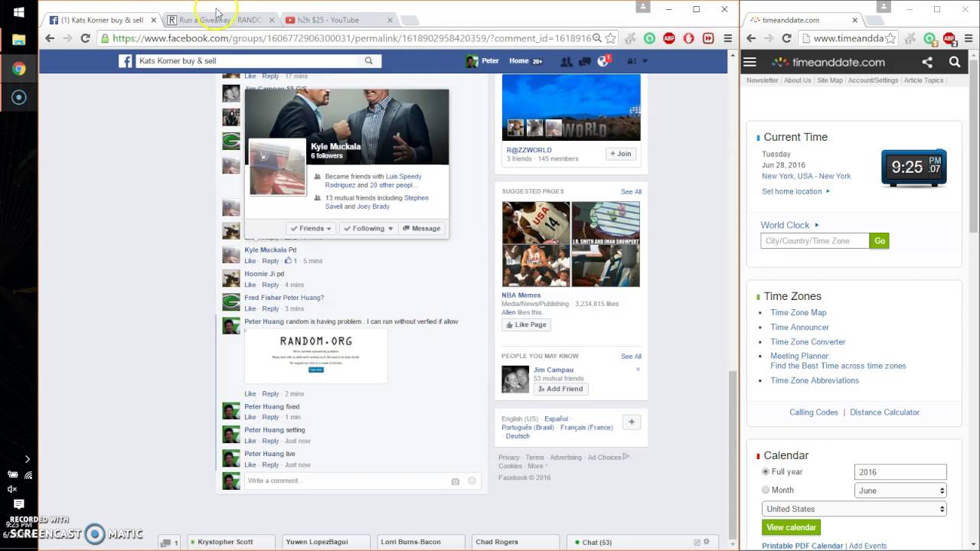Screen dimensions: 980x551
Task: Select the Month radio button
Action: (x=766, y=490)
